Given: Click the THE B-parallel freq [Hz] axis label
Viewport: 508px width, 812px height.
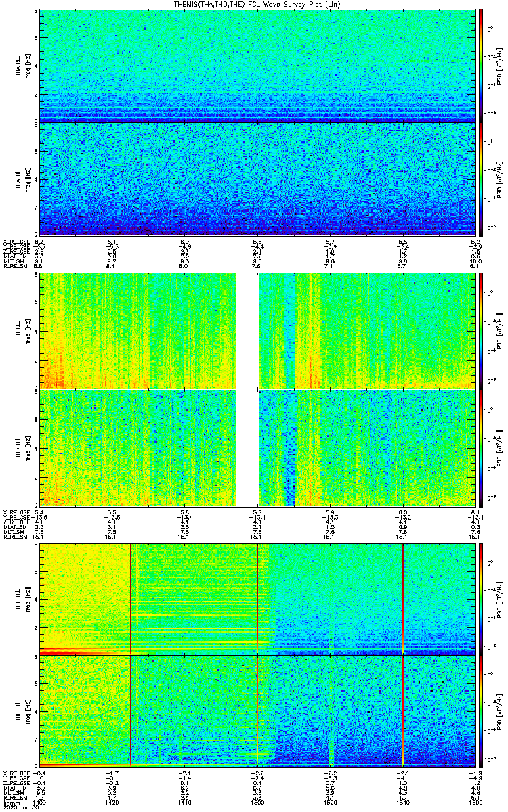Looking at the screenshot, I should [28, 711].
